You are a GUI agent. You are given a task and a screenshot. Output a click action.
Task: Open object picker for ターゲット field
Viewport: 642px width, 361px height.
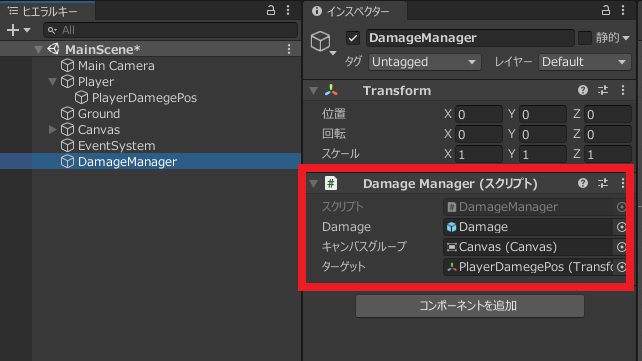(x=621, y=267)
